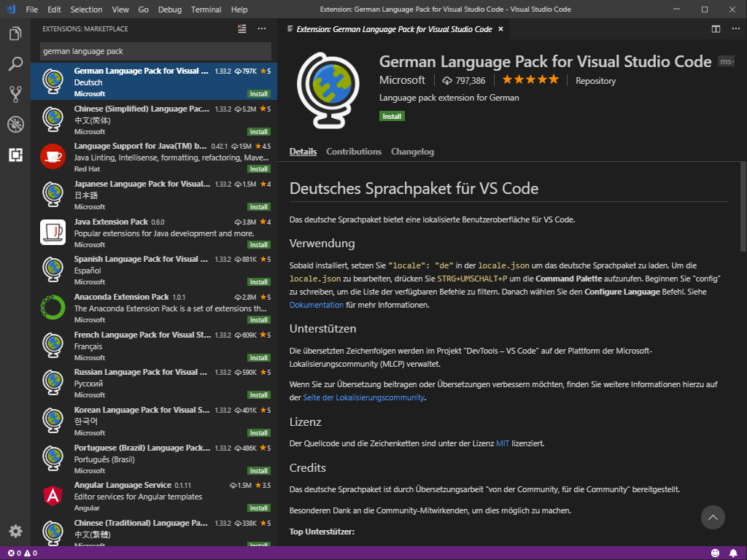Click the details page vertical scrollbar
This screenshot has width=747, height=560.
743,206
